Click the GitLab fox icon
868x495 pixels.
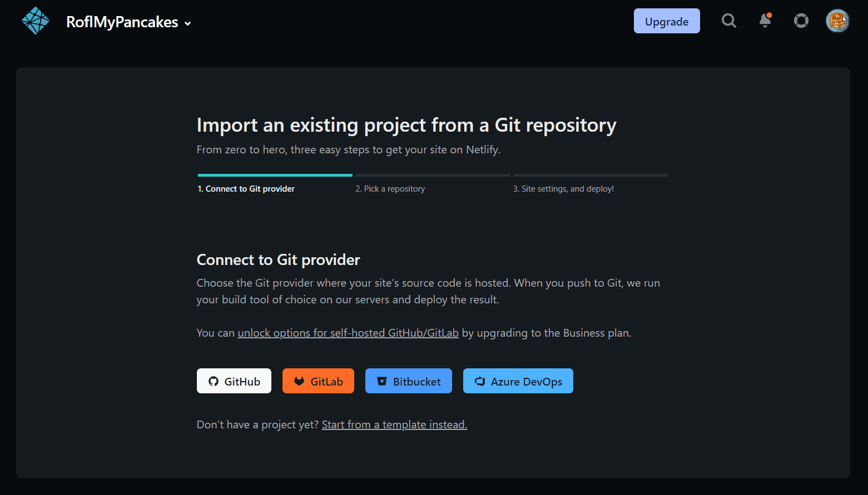click(x=299, y=382)
